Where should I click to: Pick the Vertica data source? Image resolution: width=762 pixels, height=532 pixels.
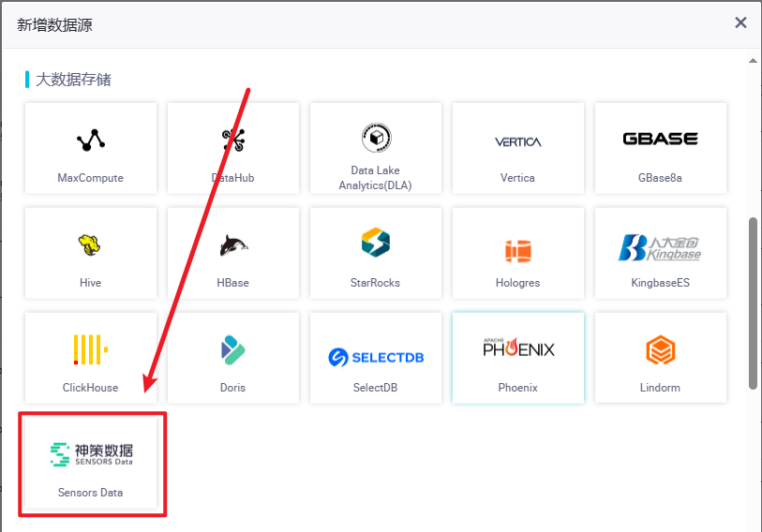(518, 148)
